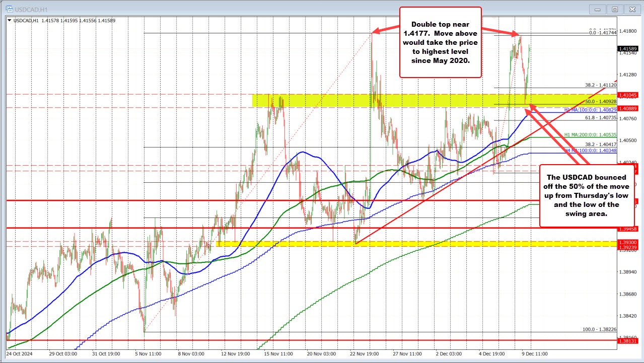Click the 1.38940 value on the price scale
644x363 pixels.
[x=628, y=272]
